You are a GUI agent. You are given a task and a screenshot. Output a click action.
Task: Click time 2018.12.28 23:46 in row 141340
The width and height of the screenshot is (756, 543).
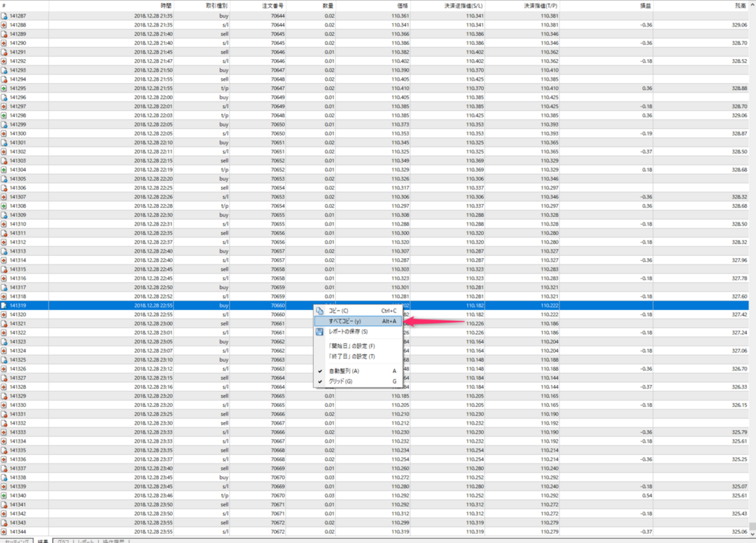point(154,495)
